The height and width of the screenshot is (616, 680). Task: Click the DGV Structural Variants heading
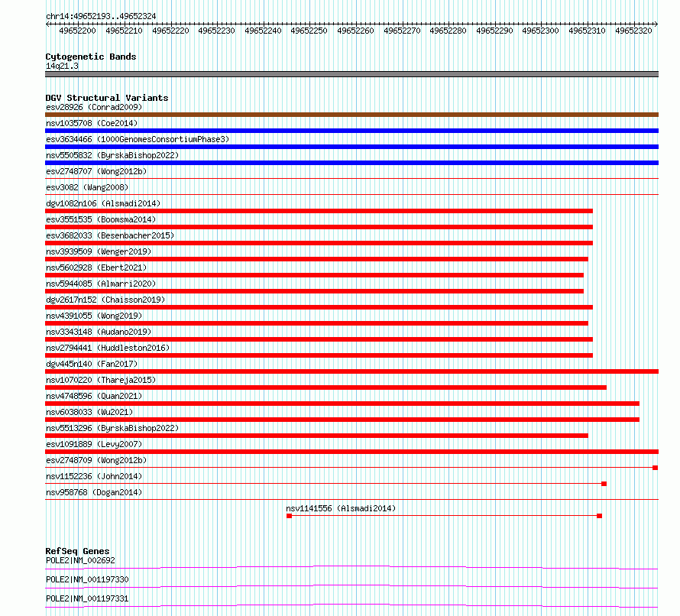pyautogui.click(x=107, y=98)
